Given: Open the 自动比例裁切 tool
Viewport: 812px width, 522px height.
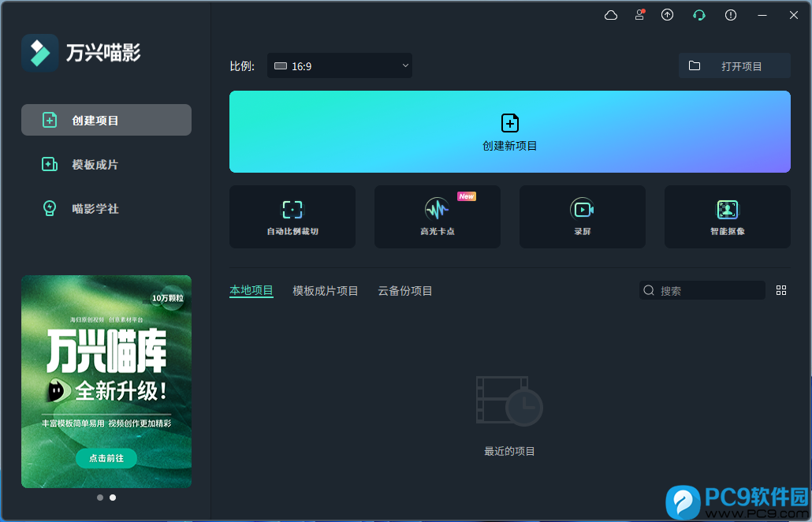Looking at the screenshot, I should [x=292, y=217].
